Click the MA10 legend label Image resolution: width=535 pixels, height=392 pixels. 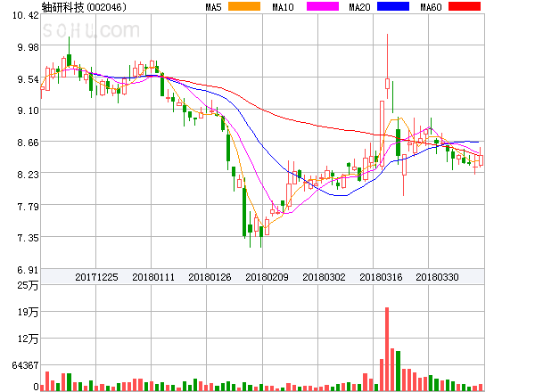283,7
